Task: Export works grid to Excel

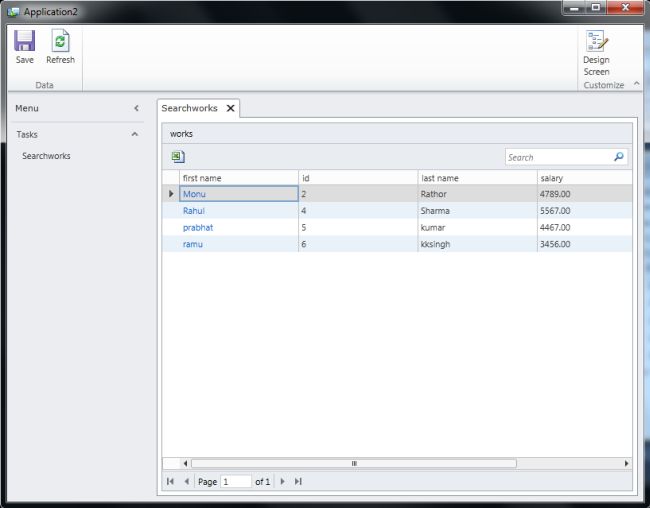Action: coord(178,157)
